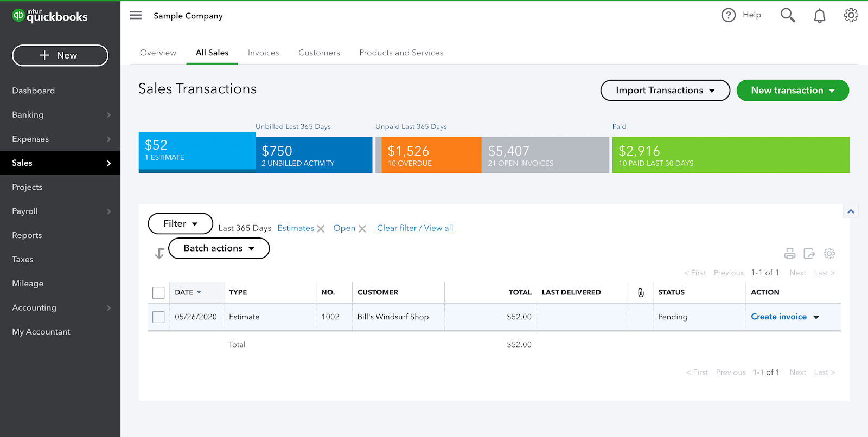
Task: Select all transactions header checkbox
Action: pos(158,293)
